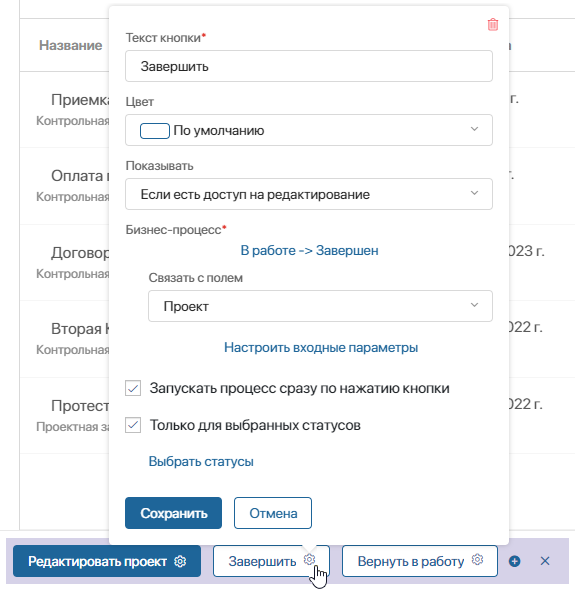Click the Проектная label under Протест
The width and height of the screenshot is (575, 593).
pyautogui.click(x=73, y=427)
